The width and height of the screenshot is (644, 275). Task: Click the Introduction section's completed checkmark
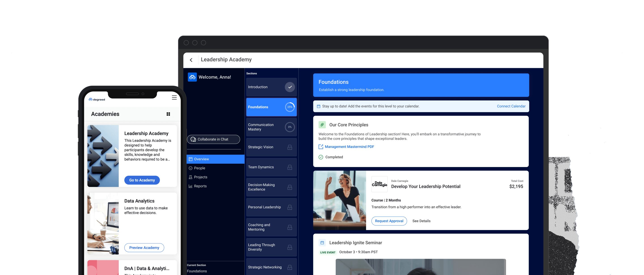(x=290, y=87)
